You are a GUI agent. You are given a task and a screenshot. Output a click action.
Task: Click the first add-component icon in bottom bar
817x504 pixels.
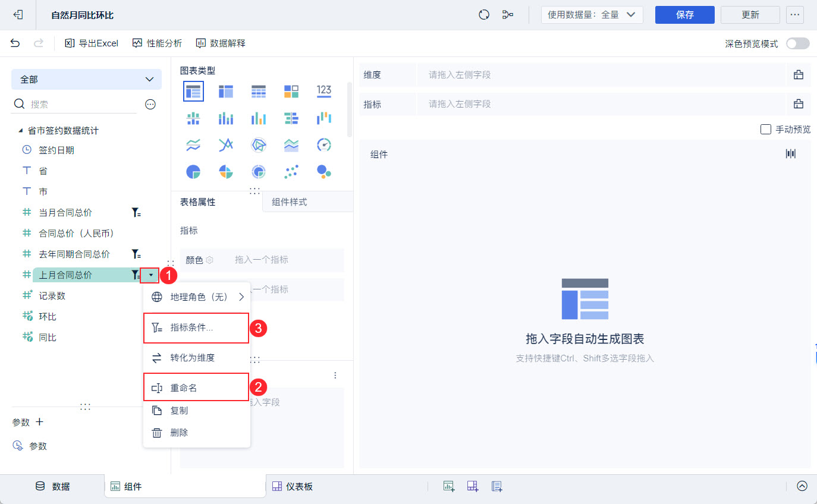point(449,486)
